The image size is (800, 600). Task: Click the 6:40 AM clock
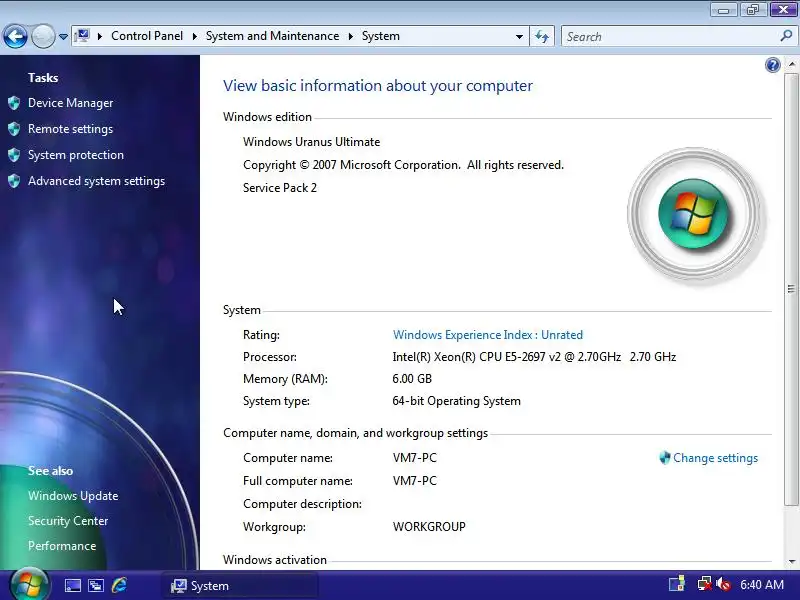tap(762, 585)
